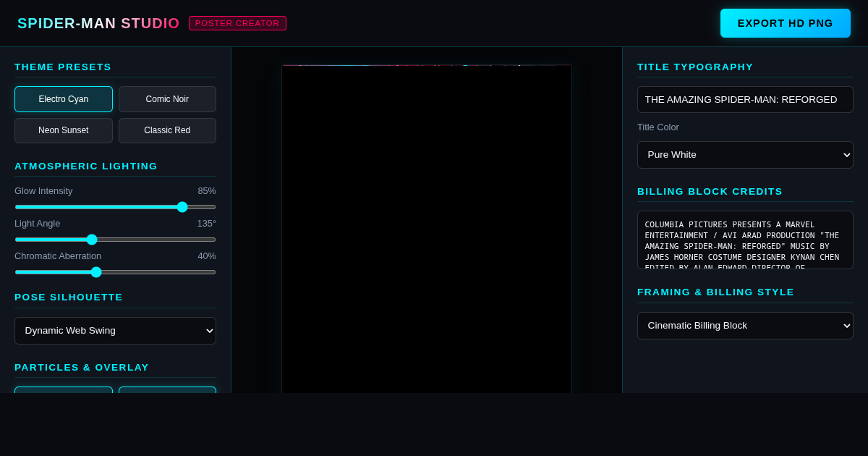
Task: Select the Electro Cyan theme preset
Action: tap(64, 99)
